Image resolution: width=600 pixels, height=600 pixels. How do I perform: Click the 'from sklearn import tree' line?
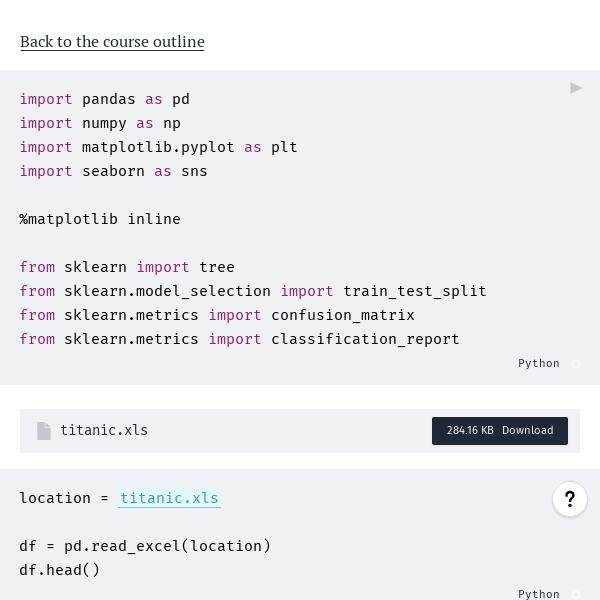pyautogui.click(x=127, y=267)
